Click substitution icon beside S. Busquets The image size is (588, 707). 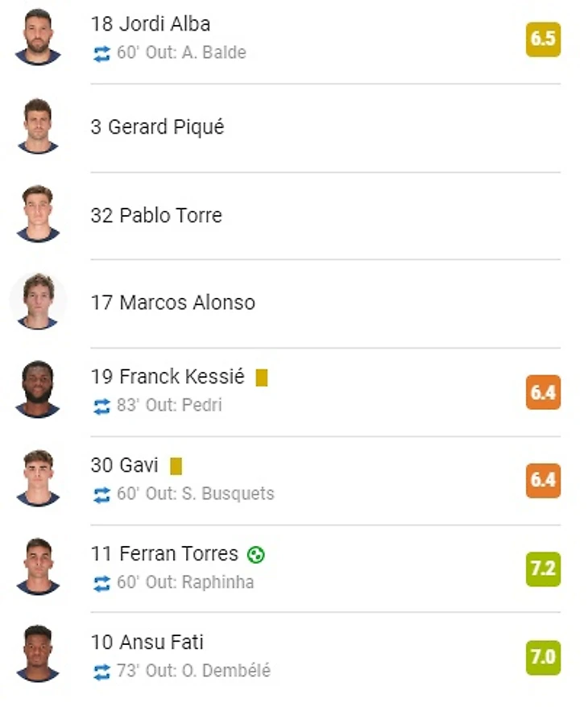click(x=101, y=494)
